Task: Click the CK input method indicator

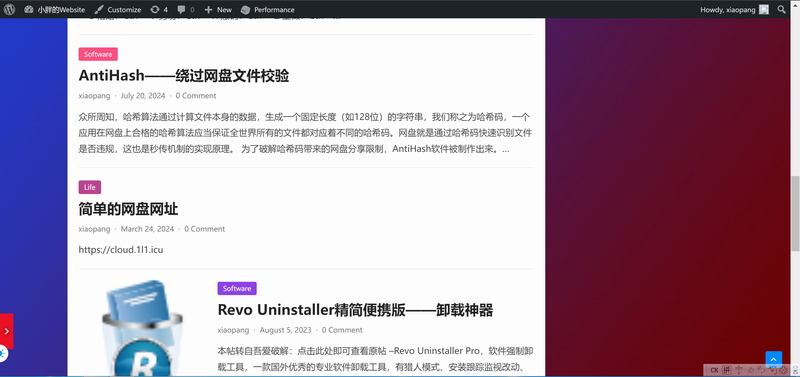Action: 714,370
